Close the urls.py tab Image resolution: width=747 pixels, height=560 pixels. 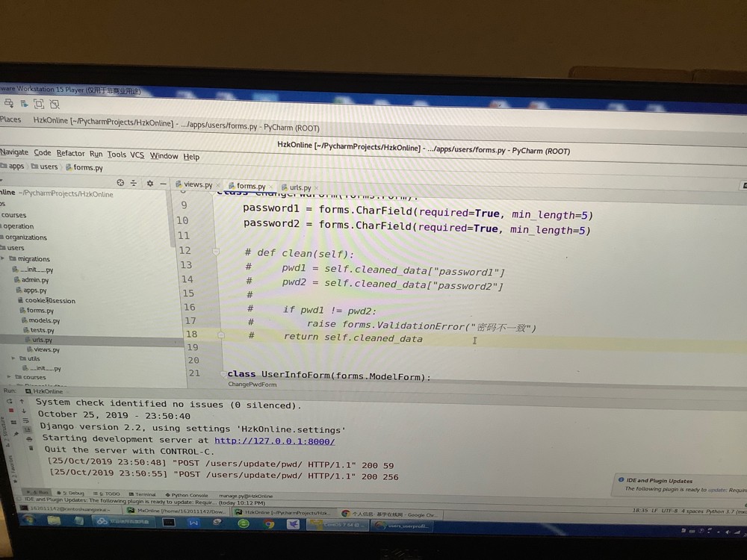coord(316,188)
